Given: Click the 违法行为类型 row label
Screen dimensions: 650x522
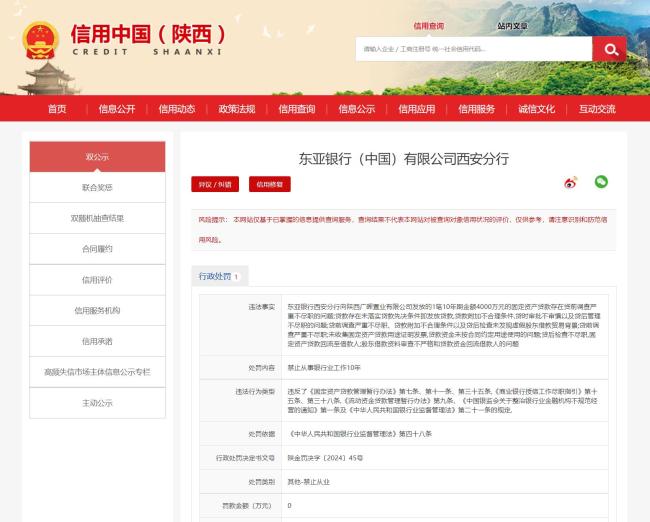Looking at the screenshot, I should pos(255,391).
